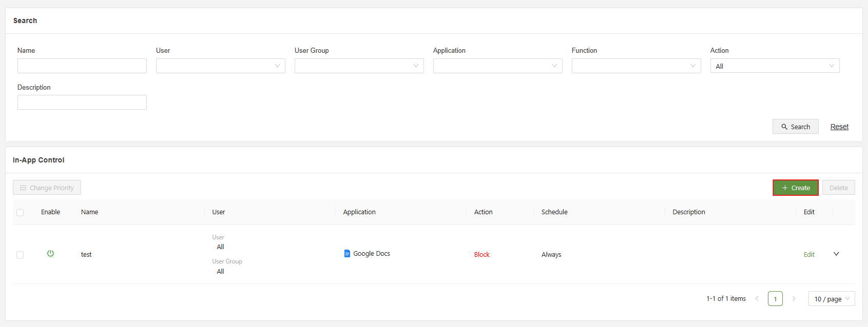Open the Function filter dropdown
The image size is (868, 327).
[636, 66]
